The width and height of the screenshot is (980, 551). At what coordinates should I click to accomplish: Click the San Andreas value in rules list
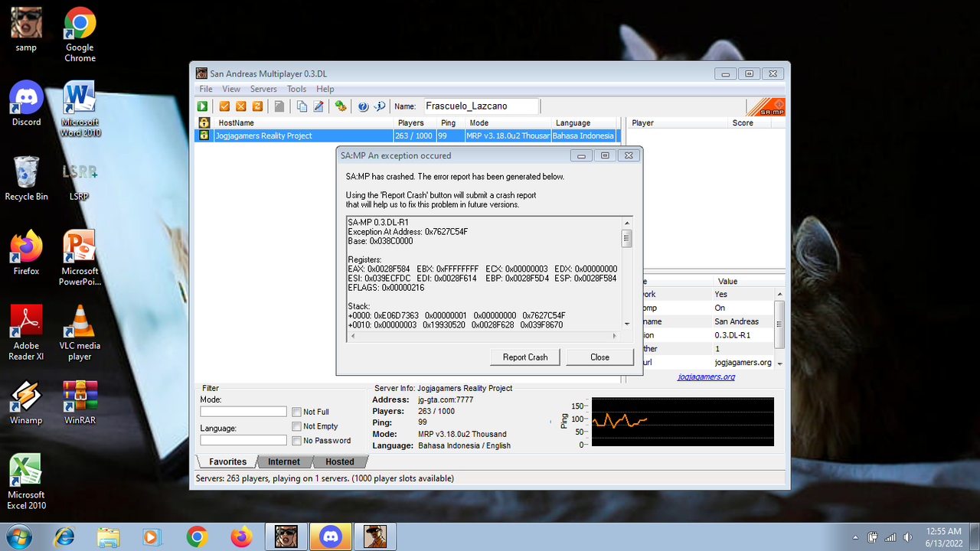click(737, 321)
